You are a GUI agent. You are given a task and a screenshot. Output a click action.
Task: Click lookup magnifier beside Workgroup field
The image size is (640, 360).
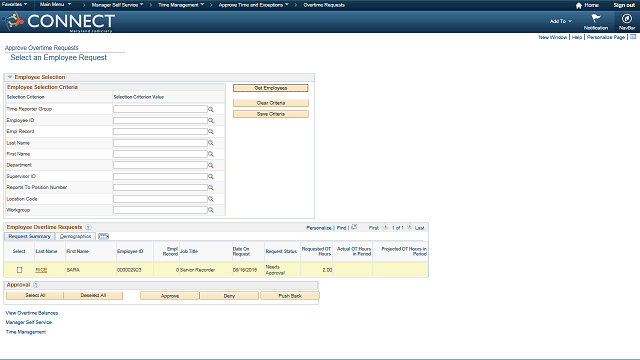coord(211,210)
